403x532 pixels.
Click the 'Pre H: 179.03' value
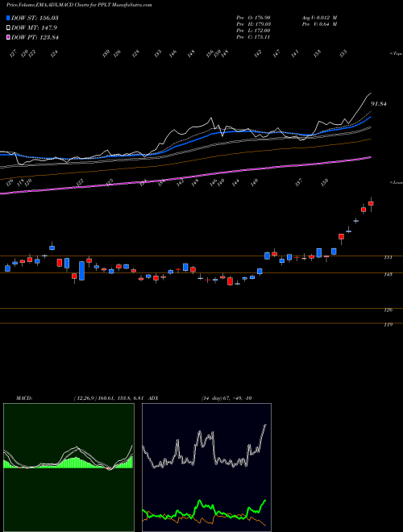coord(253,24)
